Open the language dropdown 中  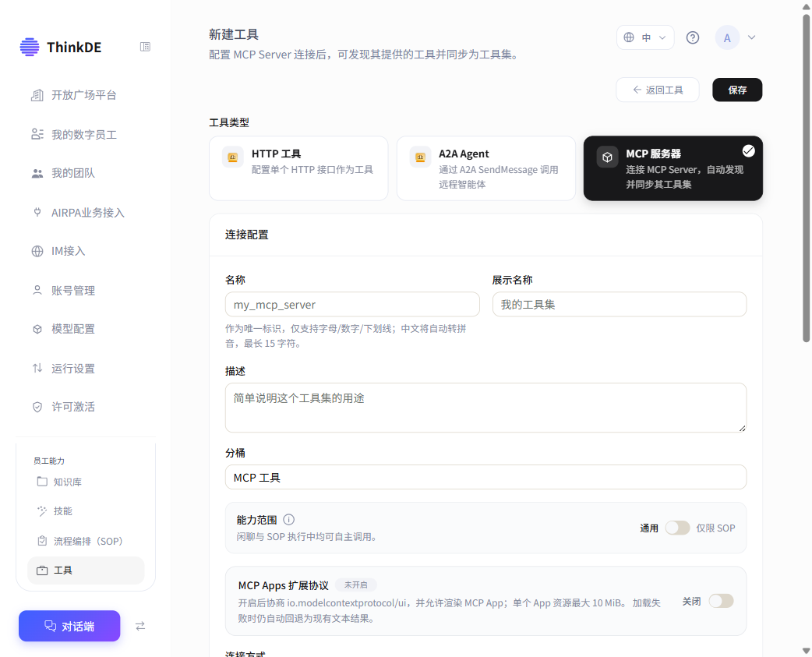(645, 37)
